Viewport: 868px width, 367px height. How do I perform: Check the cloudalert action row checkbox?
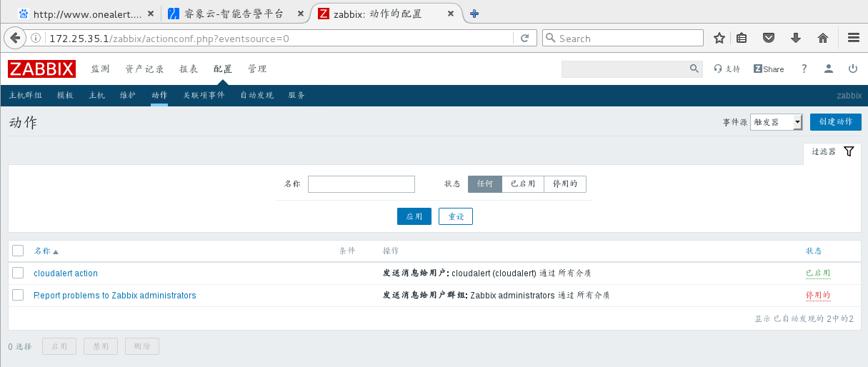pos(18,273)
